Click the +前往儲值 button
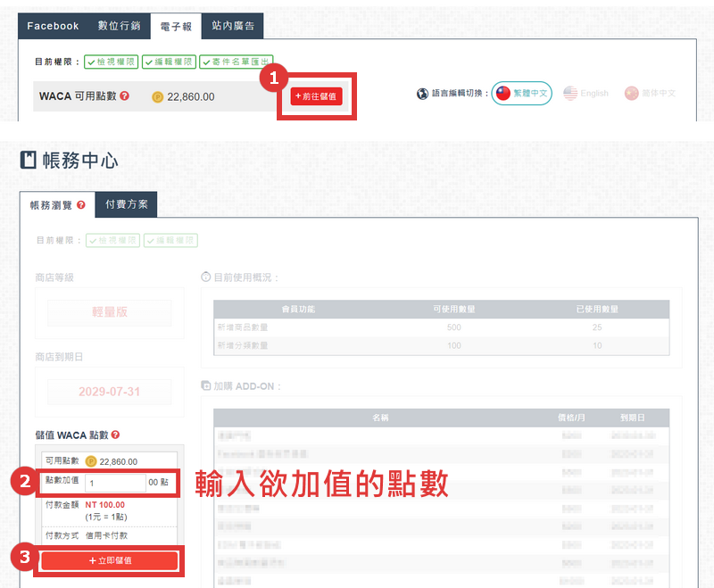 [316, 96]
